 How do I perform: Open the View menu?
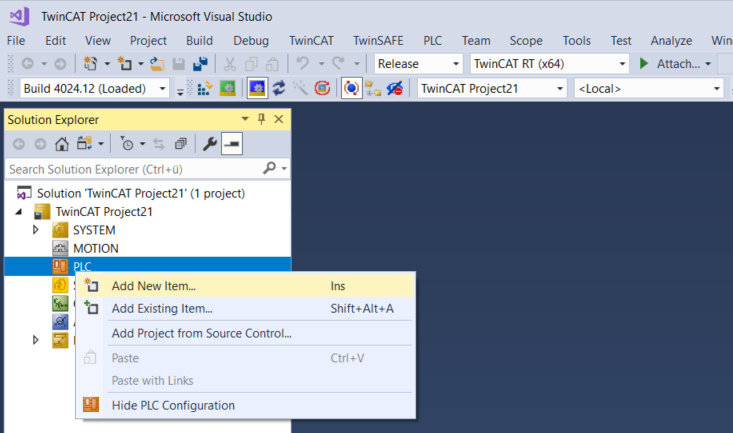98,41
